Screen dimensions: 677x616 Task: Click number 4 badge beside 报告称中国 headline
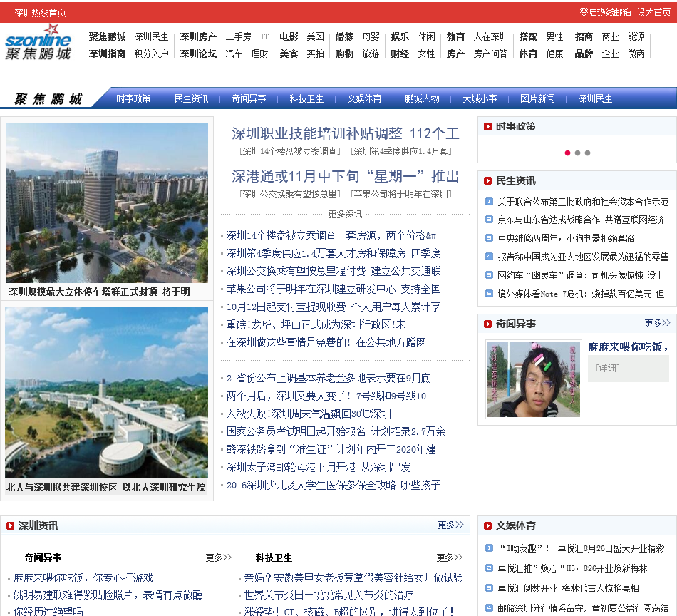(489, 256)
